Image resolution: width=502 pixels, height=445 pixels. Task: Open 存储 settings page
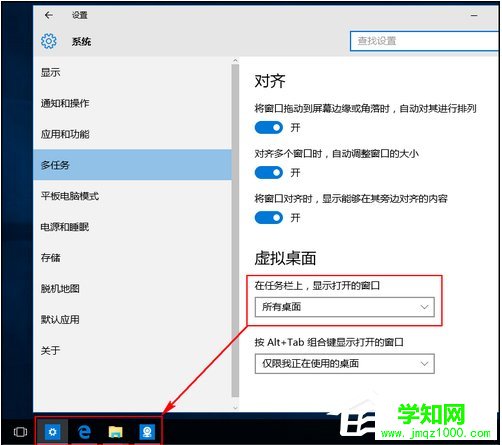tap(132, 258)
